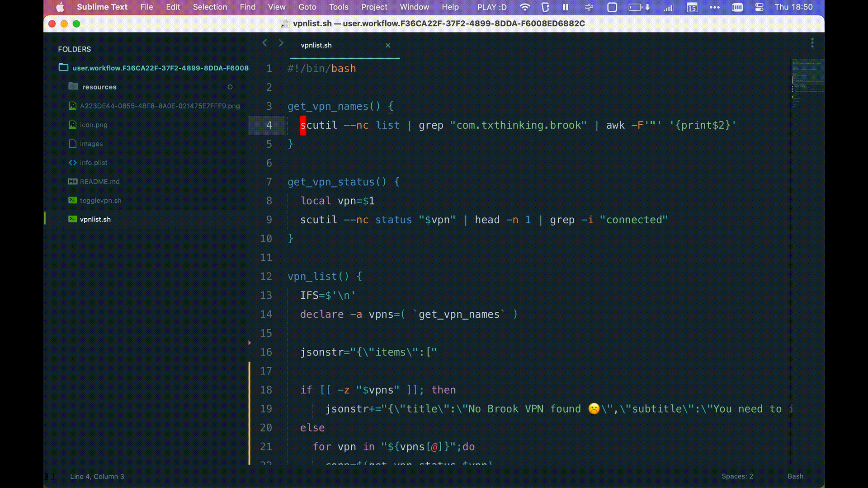Open the Window menu

[414, 7]
